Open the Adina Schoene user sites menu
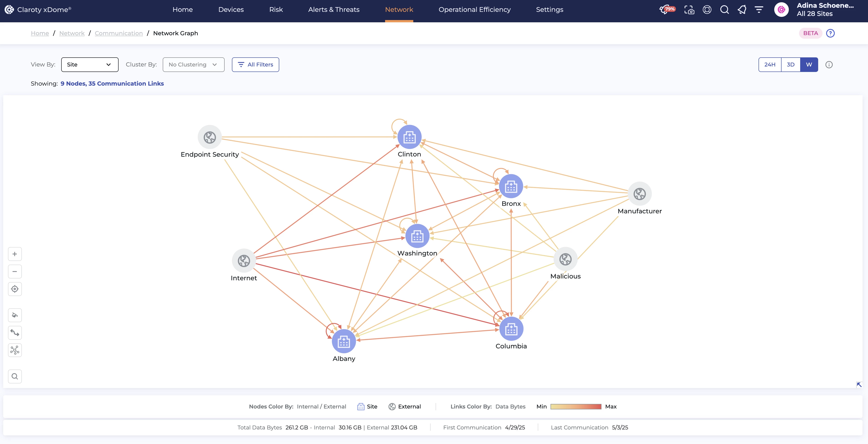The height and width of the screenshot is (444, 868). click(825, 9)
